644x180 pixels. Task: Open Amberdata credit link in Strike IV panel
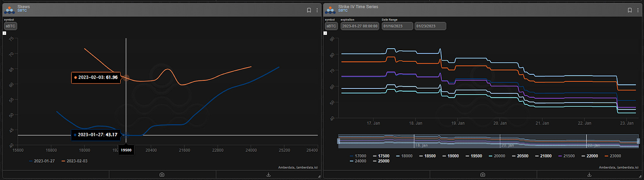point(619,168)
